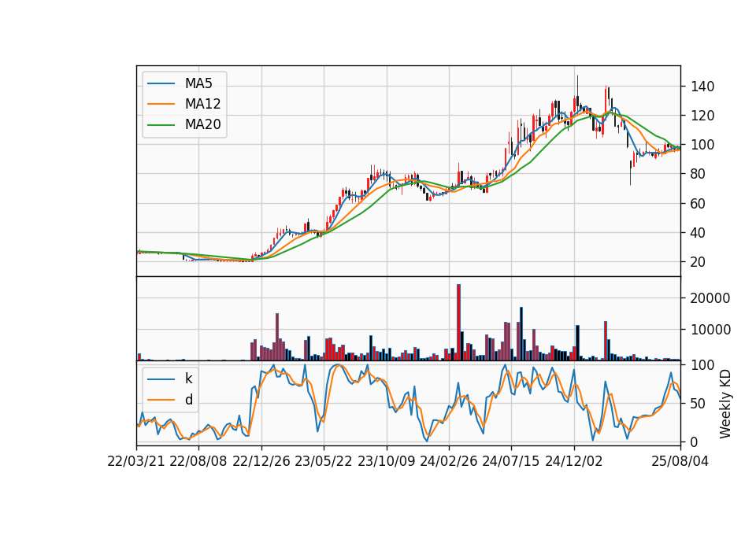Viewport: 756px width, 543px height.
Task: Click the MA5 legend label
Action: pyautogui.click(x=198, y=83)
